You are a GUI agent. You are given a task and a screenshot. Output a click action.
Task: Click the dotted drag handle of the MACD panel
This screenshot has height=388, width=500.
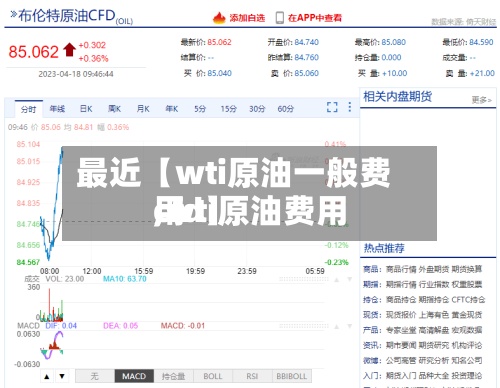(x=304, y=326)
